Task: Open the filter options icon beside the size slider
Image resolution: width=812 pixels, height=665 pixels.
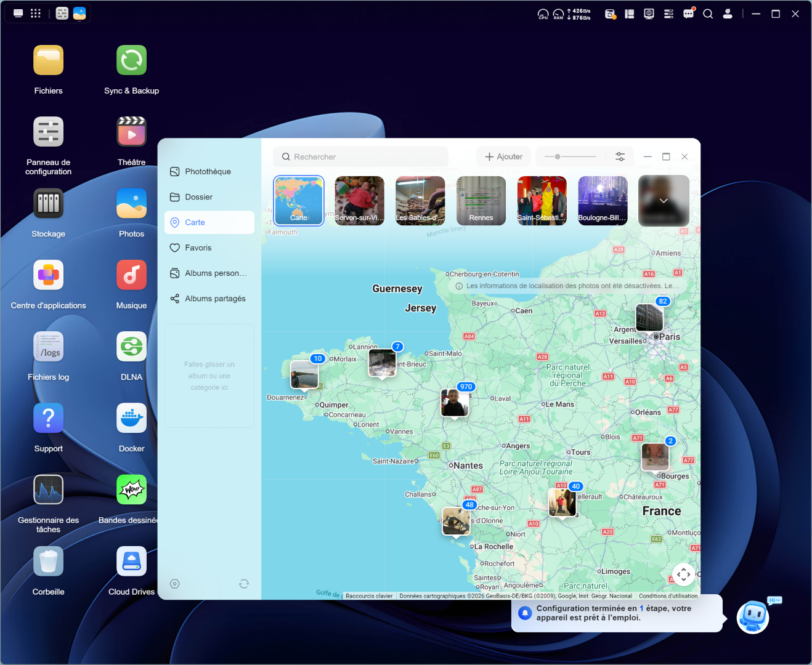Action: (620, 156)
